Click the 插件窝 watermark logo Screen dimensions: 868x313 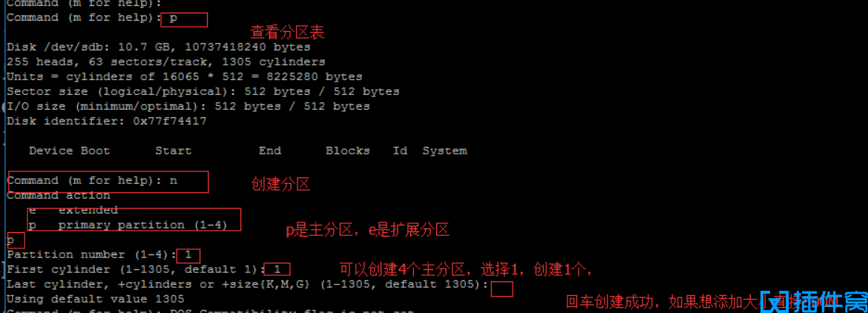812,301
